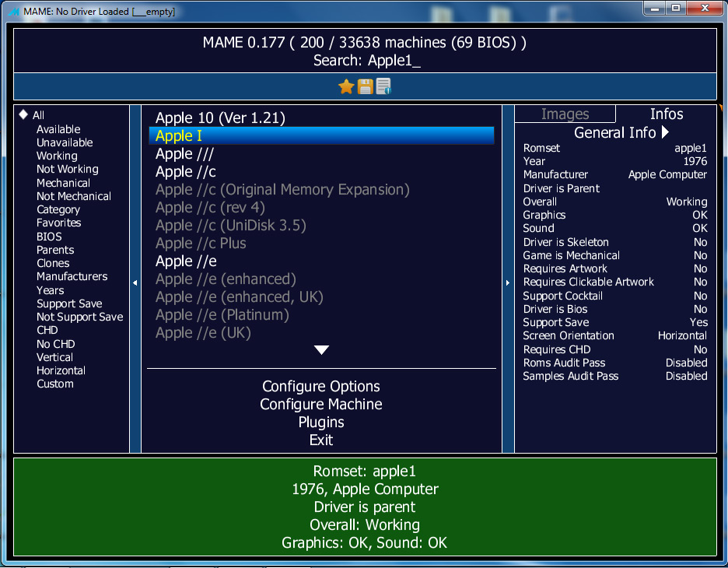Image resolution: width=728 pixels, height=568 pixels.
Task: Select Apple //e (enhanced, UK)
Action: point(321,296)
